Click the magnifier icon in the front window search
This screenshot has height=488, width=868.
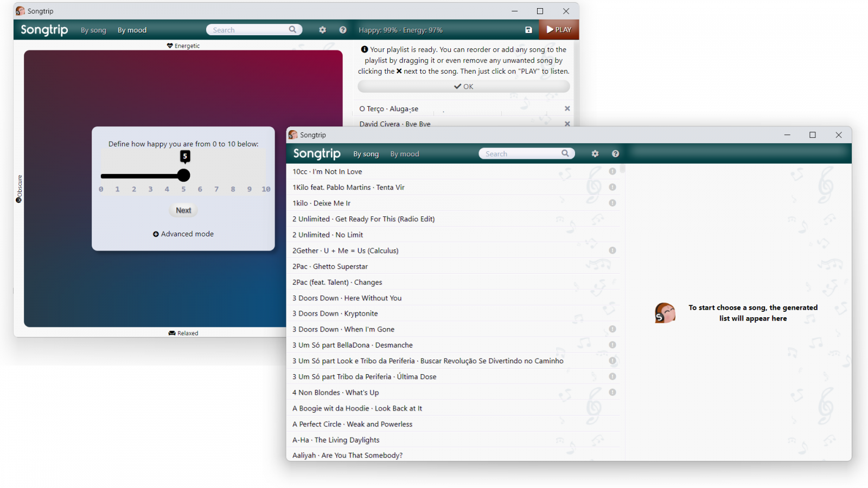565,153
